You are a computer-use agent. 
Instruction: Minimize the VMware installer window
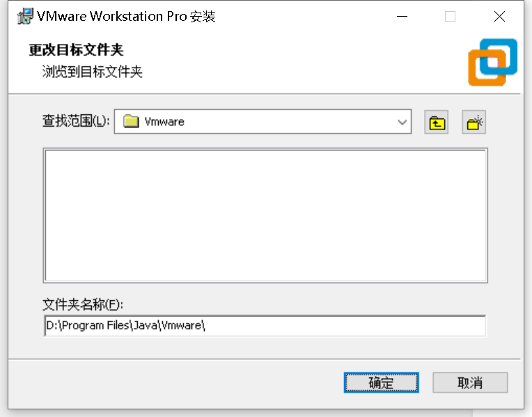click(402, 16)
